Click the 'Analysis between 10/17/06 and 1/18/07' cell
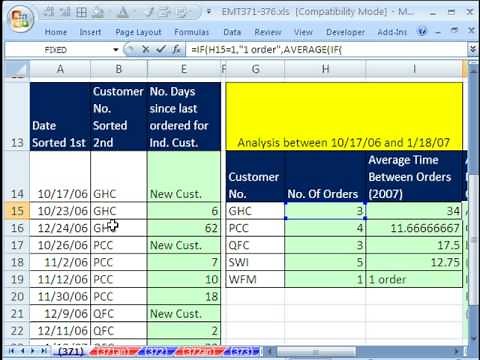480x360 pixels. click(344, 117)
